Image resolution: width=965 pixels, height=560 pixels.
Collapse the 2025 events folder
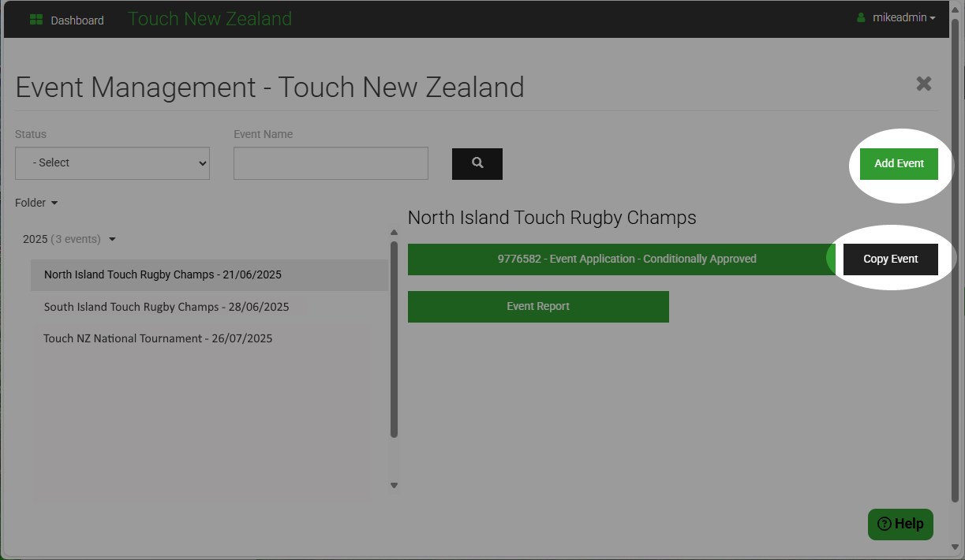69,239
